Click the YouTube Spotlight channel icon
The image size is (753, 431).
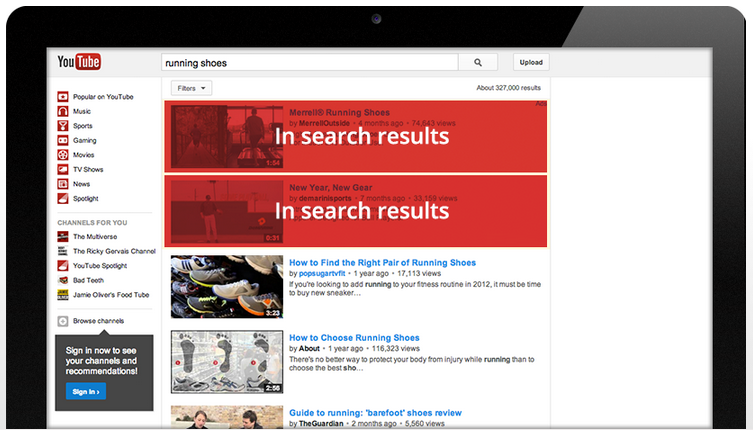[63, 266]
